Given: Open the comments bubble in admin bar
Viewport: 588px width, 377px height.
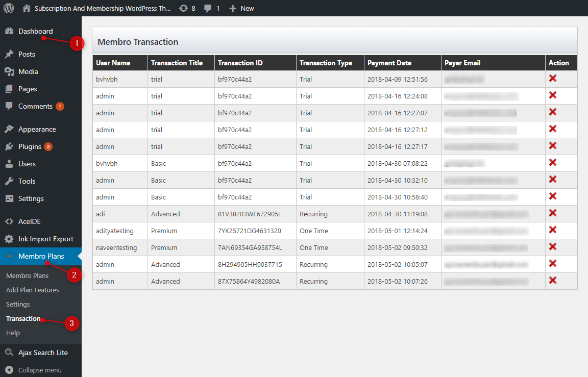Looking at the screenshot, I should (207, 8).
